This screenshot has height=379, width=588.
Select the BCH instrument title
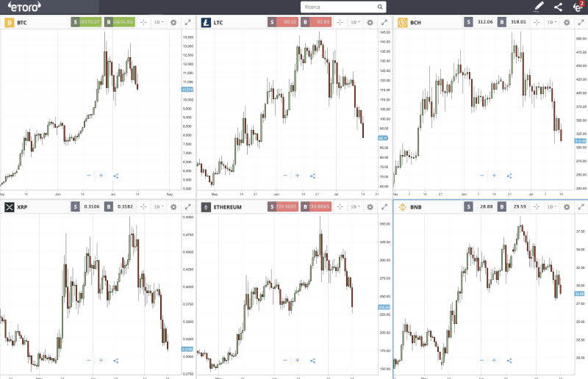pyautogui.click(x=415, y=22)
